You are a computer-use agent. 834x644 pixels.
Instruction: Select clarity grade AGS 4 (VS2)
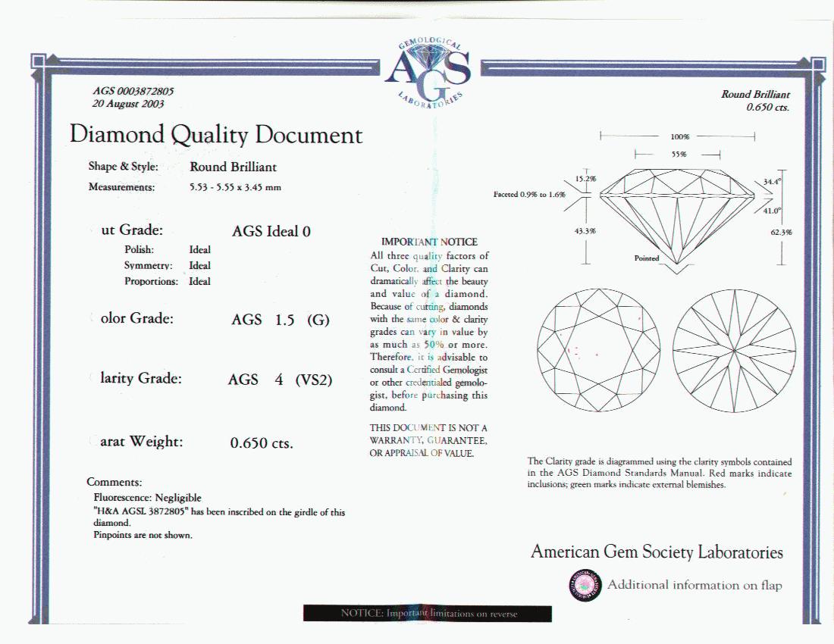[281, 380]
